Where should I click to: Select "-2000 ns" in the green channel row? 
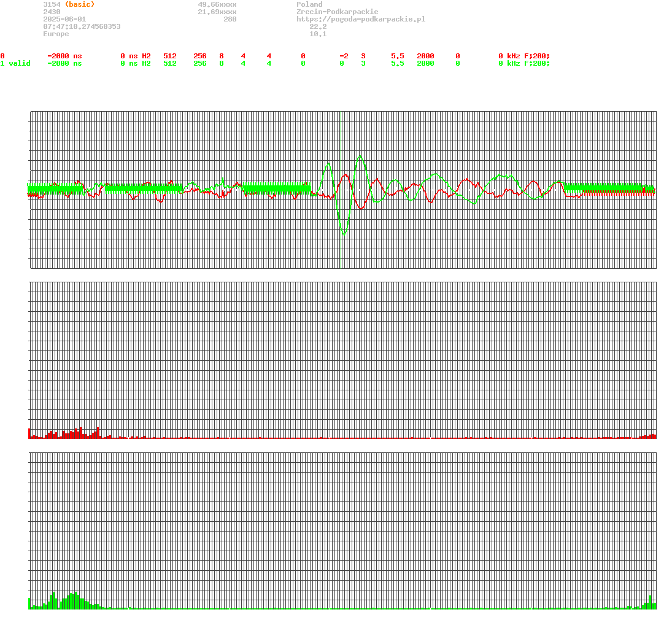point(64,63)
